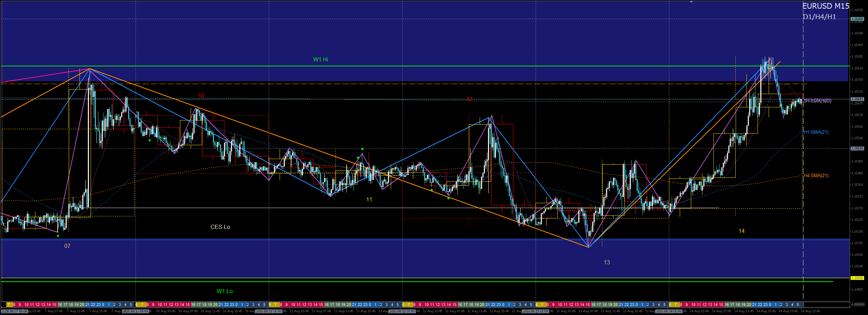Select the CES Lo label

tap(220, 227)
